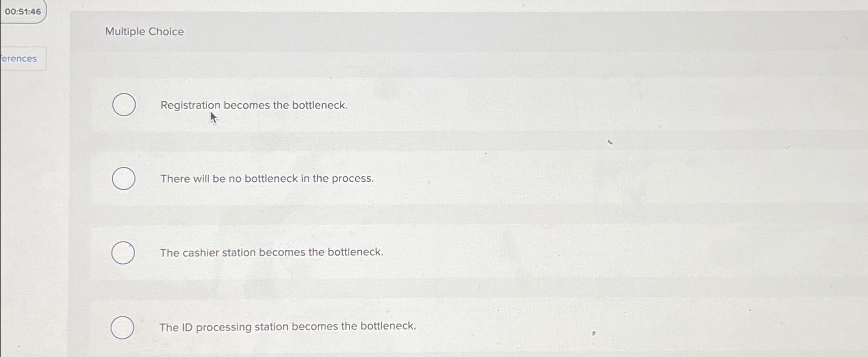Click the text 'There will be no bottleneck in the process'
Viewport: 868px width, 357px height.
pyautogui.click(x=266, y=178)
